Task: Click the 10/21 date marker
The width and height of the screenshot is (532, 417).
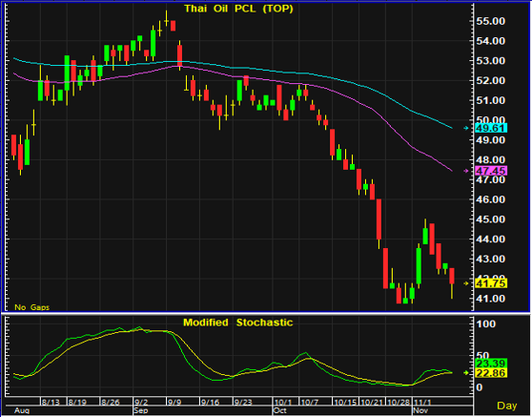Action: click(372, 403)
